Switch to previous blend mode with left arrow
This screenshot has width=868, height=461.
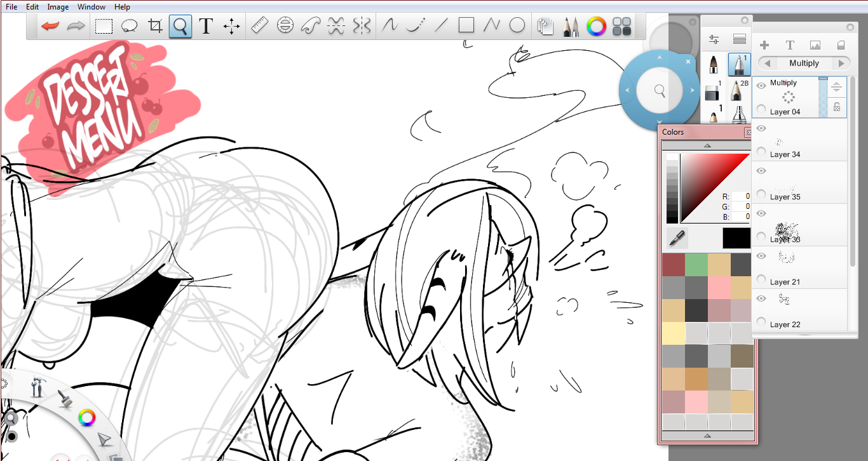click(x=768, y=63)
